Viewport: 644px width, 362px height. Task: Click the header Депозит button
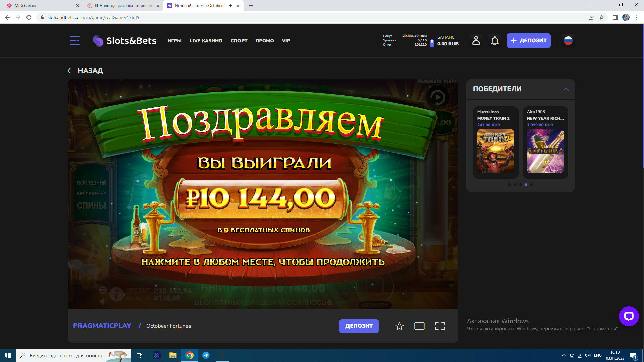tap(528, 41)
